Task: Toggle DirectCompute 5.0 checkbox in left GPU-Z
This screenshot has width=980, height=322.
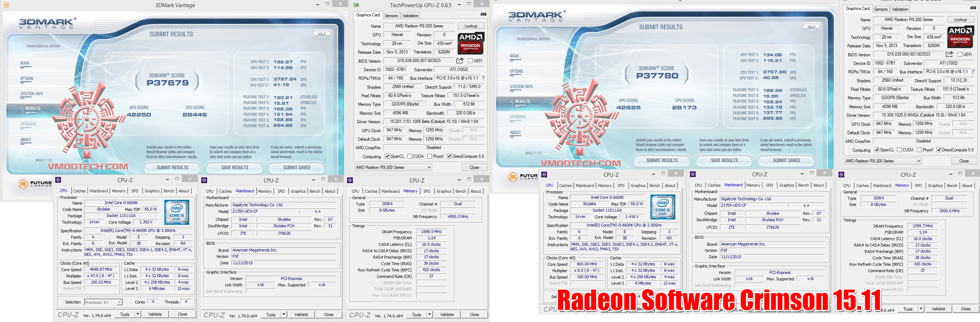Action: pyautogui.click(x=449, y=156)
